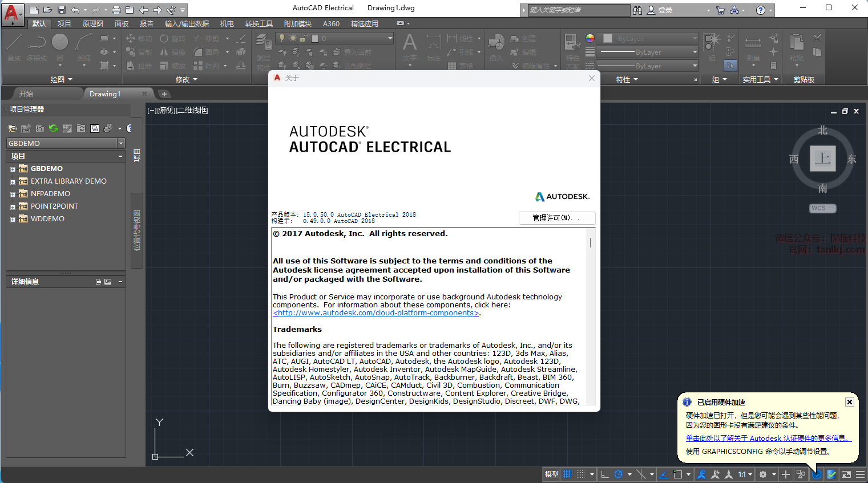Open the autodesk.com cloud-platform-components link
Screen dimensions: 868x483
(376, 313)
